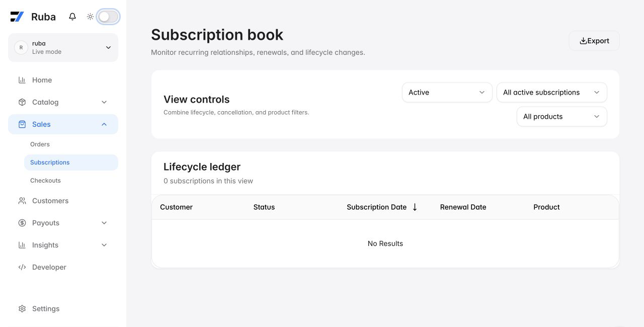The height and width of the screenshot is (327, 644).
Task: Click the sun theme icon
Action: click(90, 17)
